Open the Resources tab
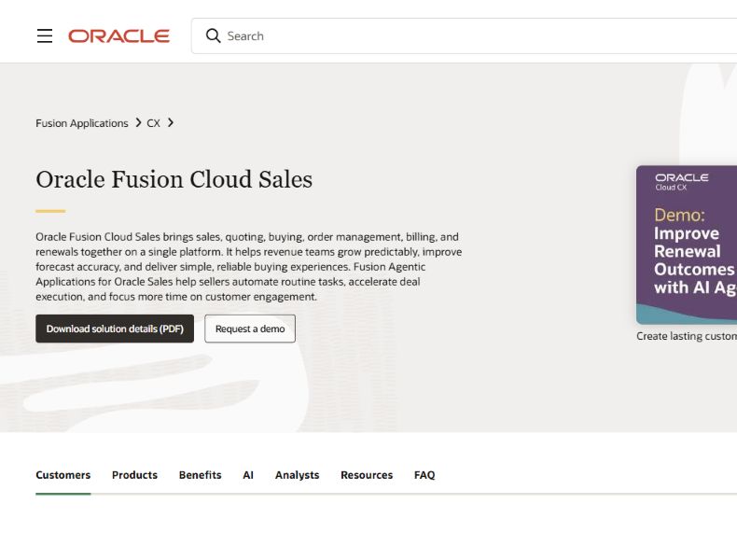Viewport: 737px width, 560px height. pos(367,475)
